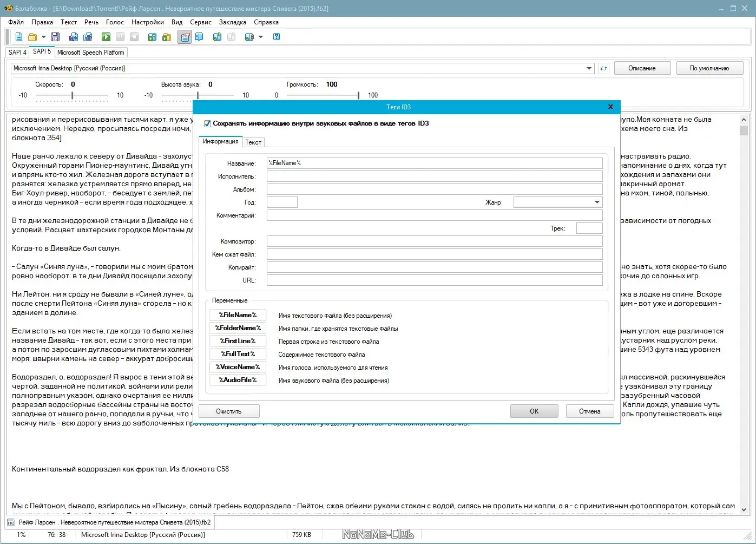Click the bookmarks list icon in toolbar
The height and width of the screenshot is (544, 756).
(249, 37)
